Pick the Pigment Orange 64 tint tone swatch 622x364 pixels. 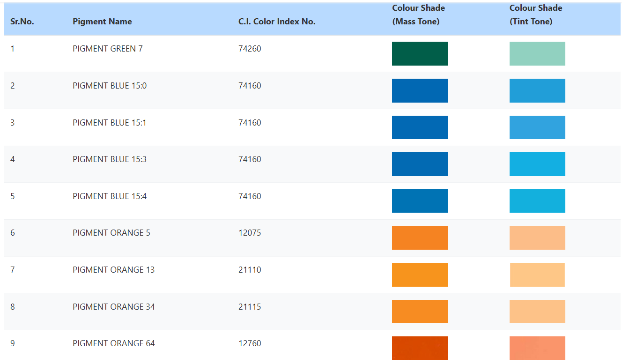point(537,348)
